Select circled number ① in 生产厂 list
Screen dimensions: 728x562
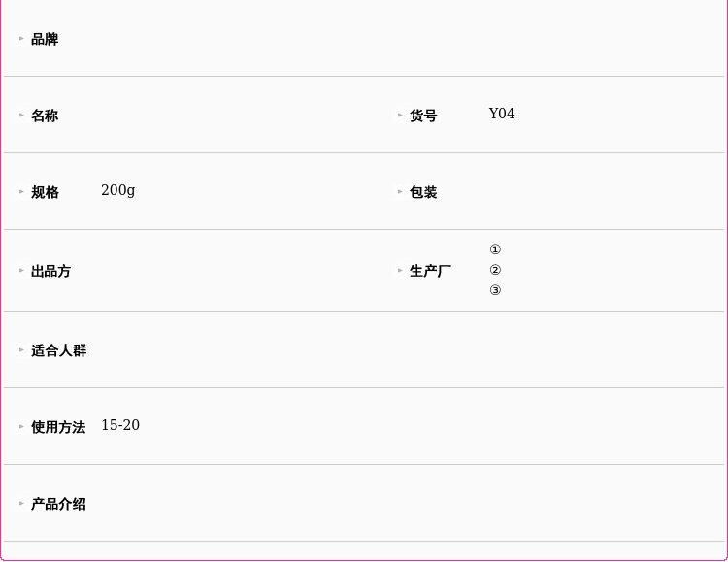[495, 249]
